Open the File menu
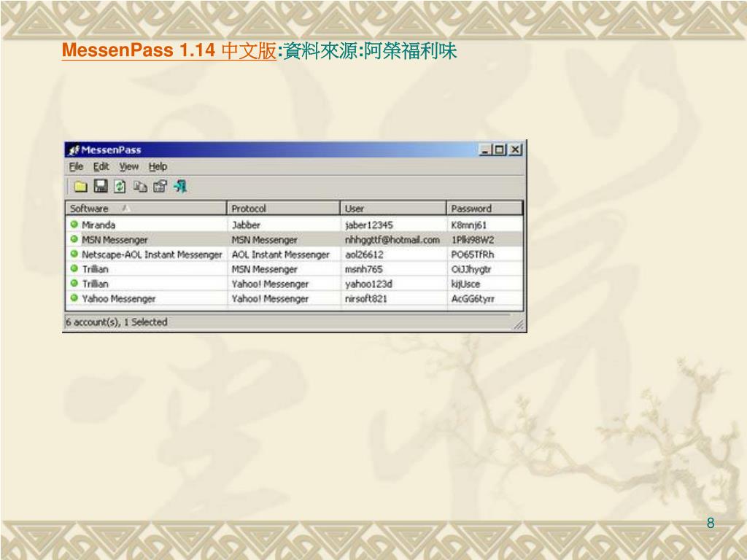The height and width of the screenshot is (560, 747). click(76, 167)
